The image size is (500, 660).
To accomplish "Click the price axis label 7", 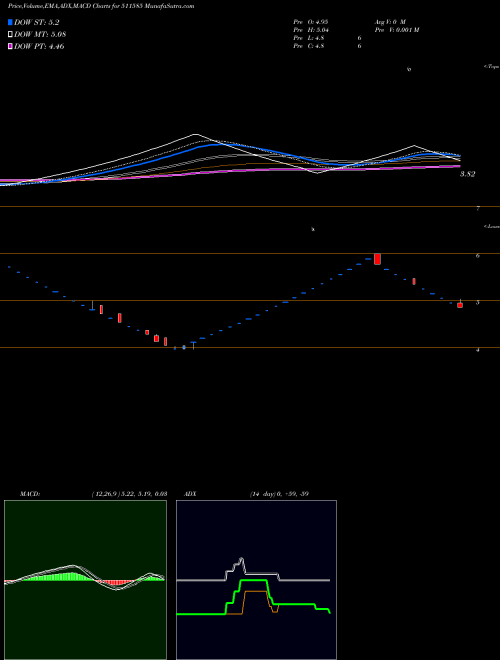I will 478,208.
